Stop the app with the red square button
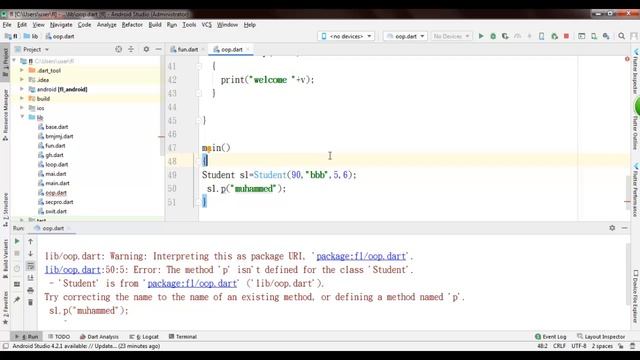Image resolution: width=640 pixels, height=360 pixels. (x=566, y=36)
